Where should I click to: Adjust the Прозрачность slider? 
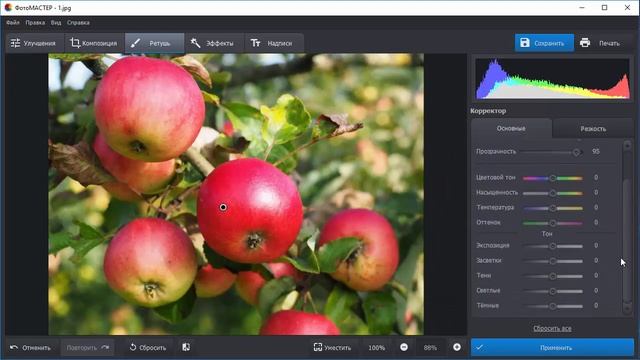pyautogui.click(x=552, y=152)
